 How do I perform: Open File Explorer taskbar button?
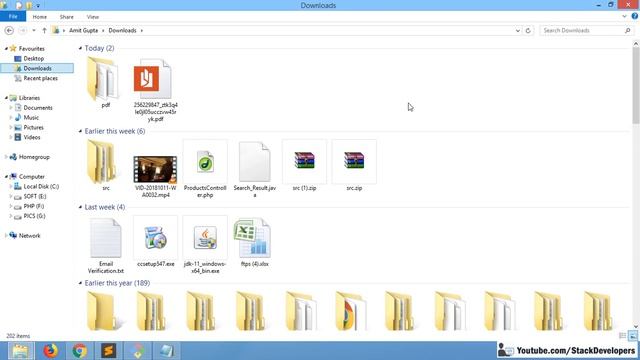21,351
